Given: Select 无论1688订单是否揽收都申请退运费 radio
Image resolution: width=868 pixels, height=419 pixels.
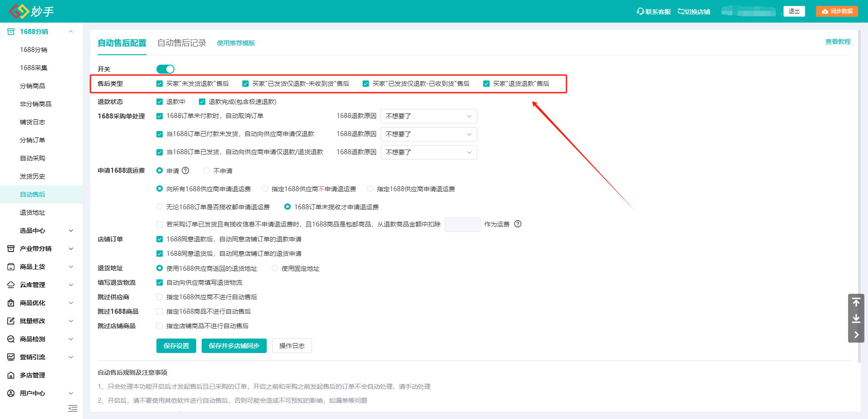Looking at the screenshot, I should (160, 207).
